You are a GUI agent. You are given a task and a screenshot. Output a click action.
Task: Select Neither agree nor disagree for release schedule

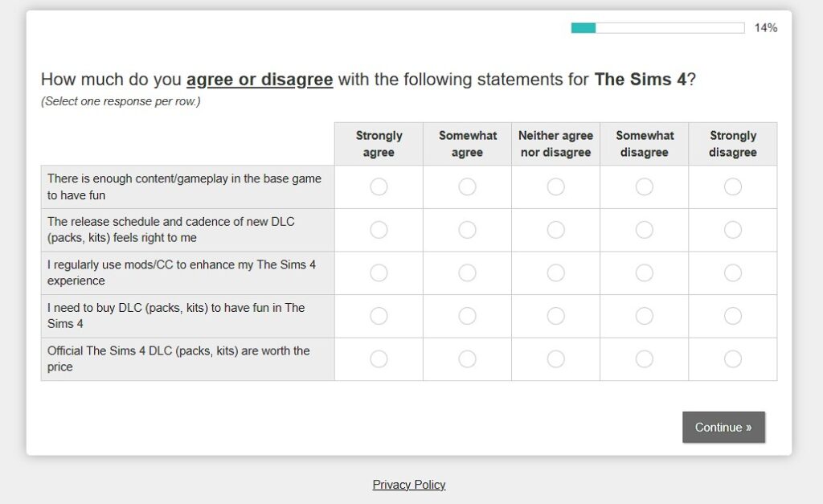[556, 230]
